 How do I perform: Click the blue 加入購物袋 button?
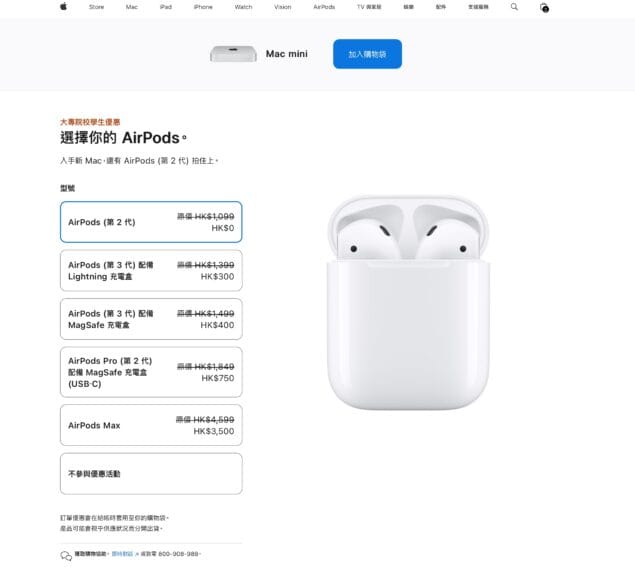click(x=367, y=54)
